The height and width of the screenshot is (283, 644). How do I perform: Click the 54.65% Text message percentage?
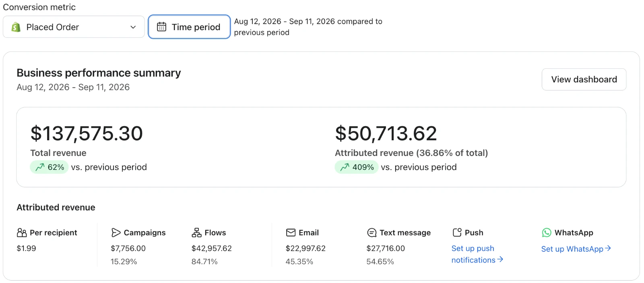(x=380, y=262)
